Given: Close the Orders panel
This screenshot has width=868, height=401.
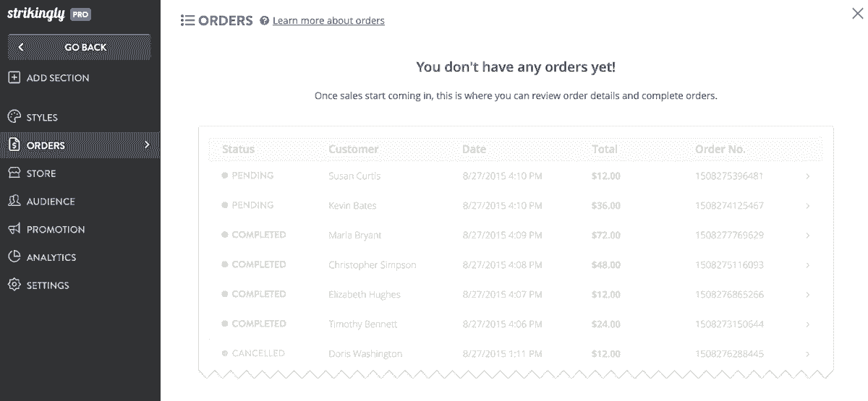Looking at the screenshot, I should tap(857, 12).
